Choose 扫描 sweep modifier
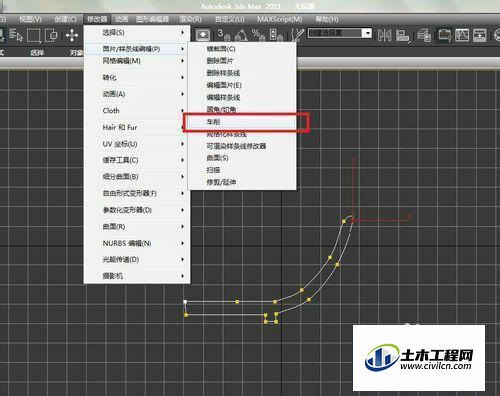This screenshot has width=500, height=396. click(x=242, y=170)
